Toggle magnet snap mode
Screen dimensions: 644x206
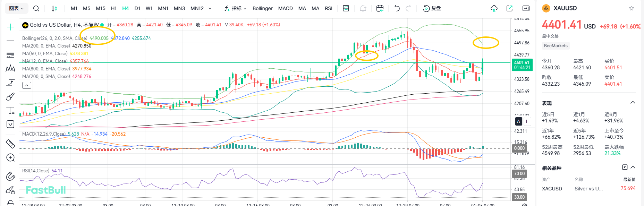pyautogui.click(x=10, y=176)
